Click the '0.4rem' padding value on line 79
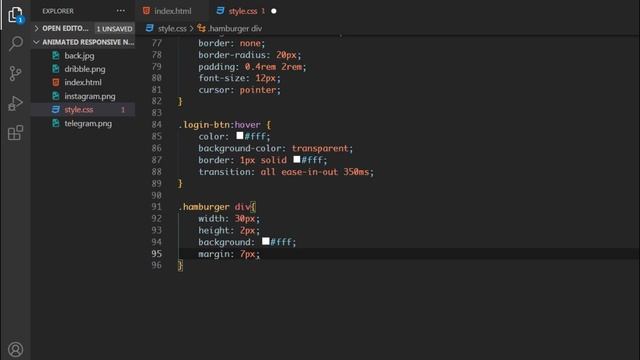The image size is (640, 360). (260, 67)
